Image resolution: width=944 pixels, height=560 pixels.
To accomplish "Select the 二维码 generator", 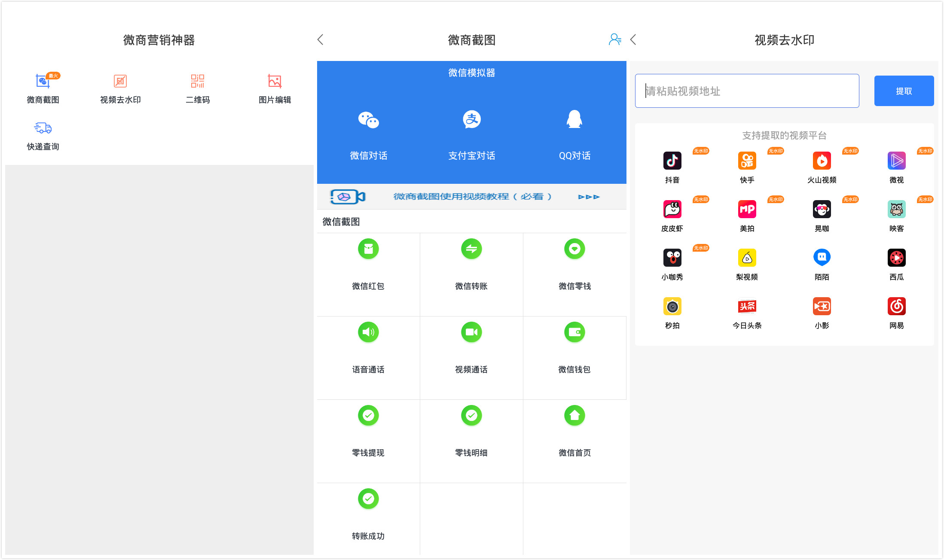I will point(198,89).
